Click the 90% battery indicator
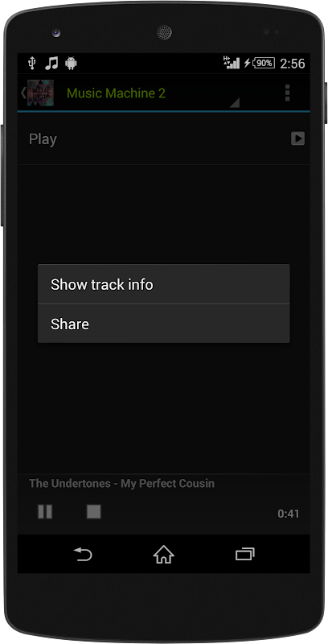 click(264, 63)
